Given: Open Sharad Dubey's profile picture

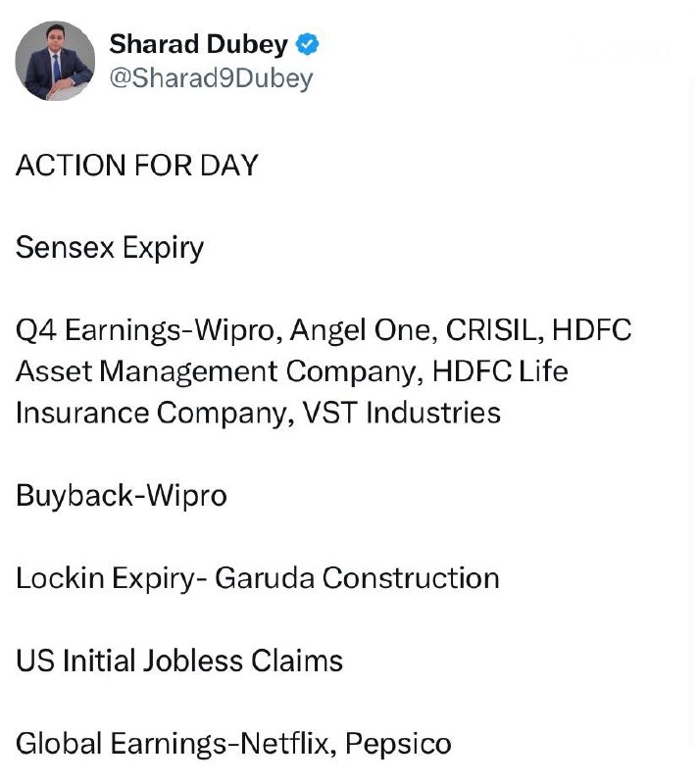Looking at the screenshot, I should 55,61.
